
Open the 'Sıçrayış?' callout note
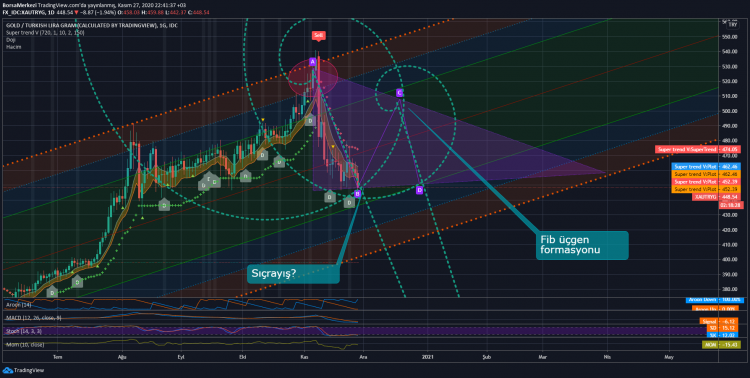pos(293,274)
